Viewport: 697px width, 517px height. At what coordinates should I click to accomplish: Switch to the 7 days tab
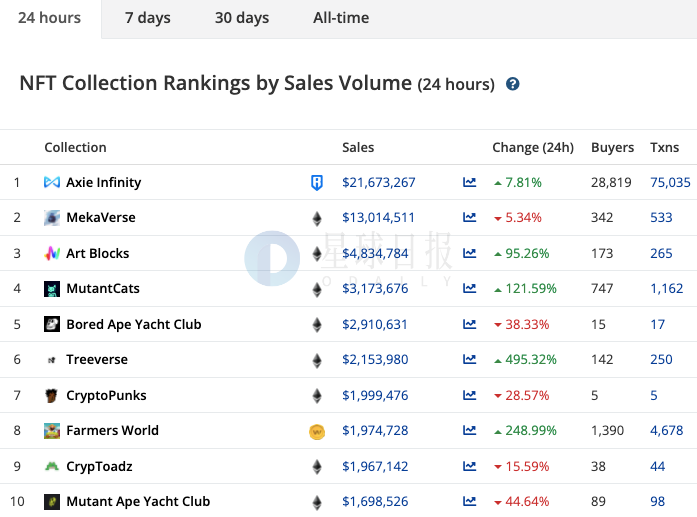(x=148, y=18)
